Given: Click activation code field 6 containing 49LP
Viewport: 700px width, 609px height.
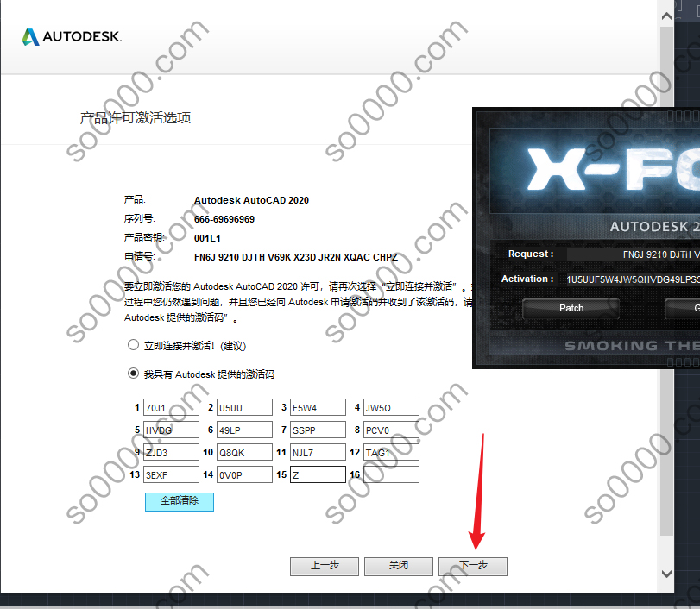Looking at the screenshot, I should 244,430.
